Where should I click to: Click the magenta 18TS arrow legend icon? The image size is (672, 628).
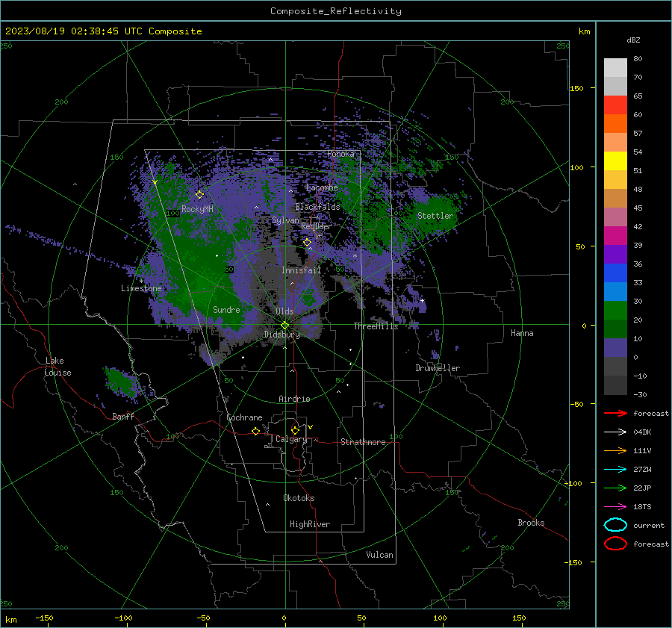[x=615, y=507]
